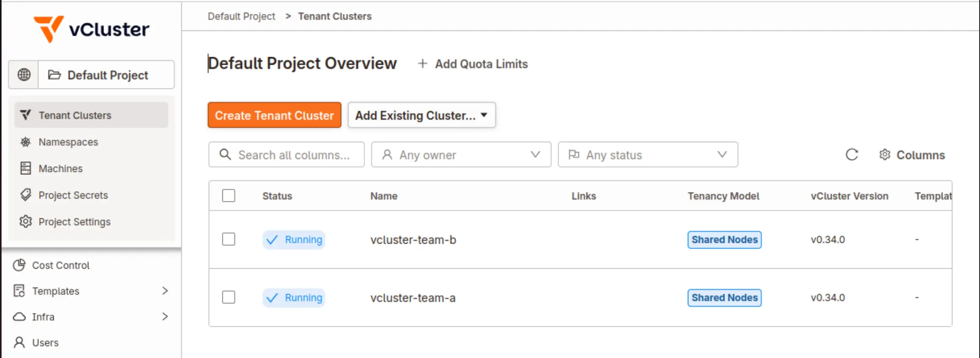Open Cost Control in the sidebar
This screenshot has width=980, height=358.
91,265
